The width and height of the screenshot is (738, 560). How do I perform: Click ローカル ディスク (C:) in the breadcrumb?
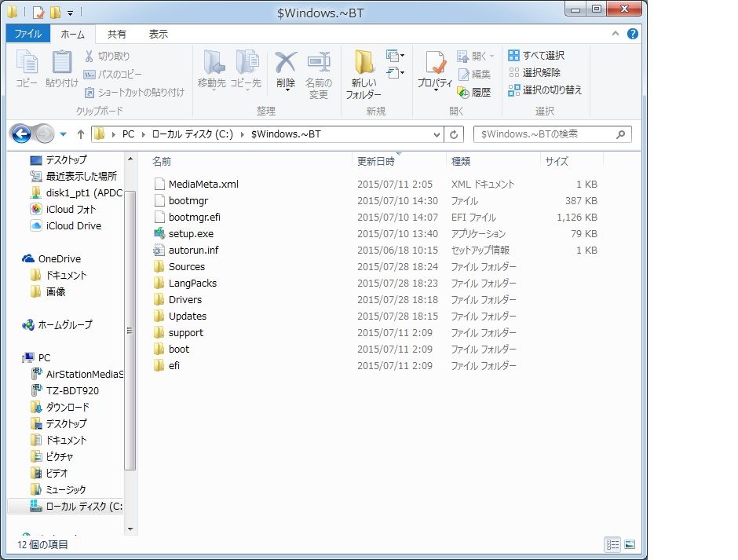pyautogui.click(x=192, y=135)
